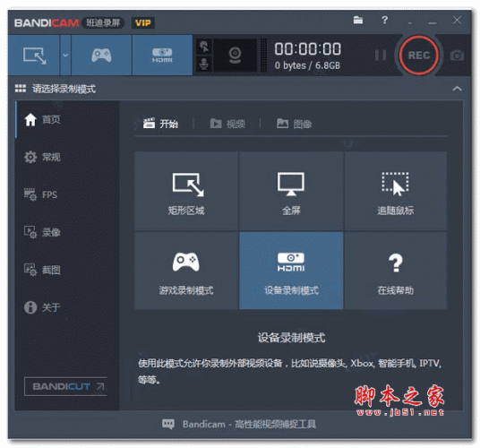Screen dimensions: 480x448
Task: Collapse the mode selection panel chevron
Action: click(x=457, y=89)
